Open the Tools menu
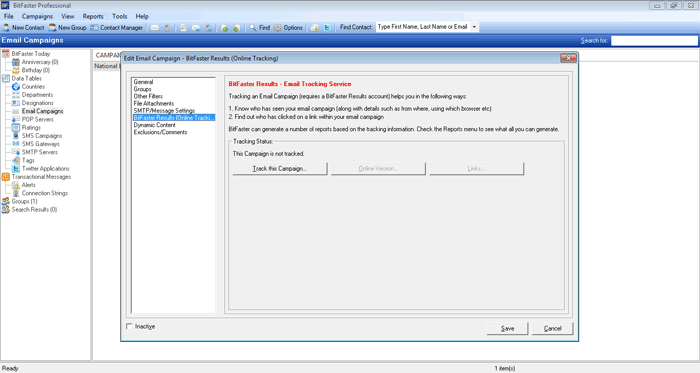 pyautogui.click(x=120, y=17)
